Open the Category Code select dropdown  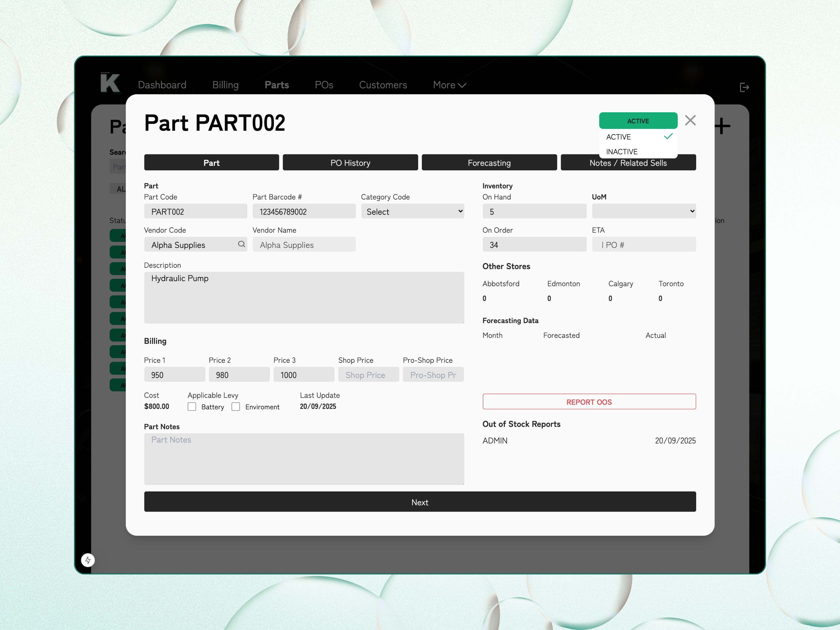(412, 212)
